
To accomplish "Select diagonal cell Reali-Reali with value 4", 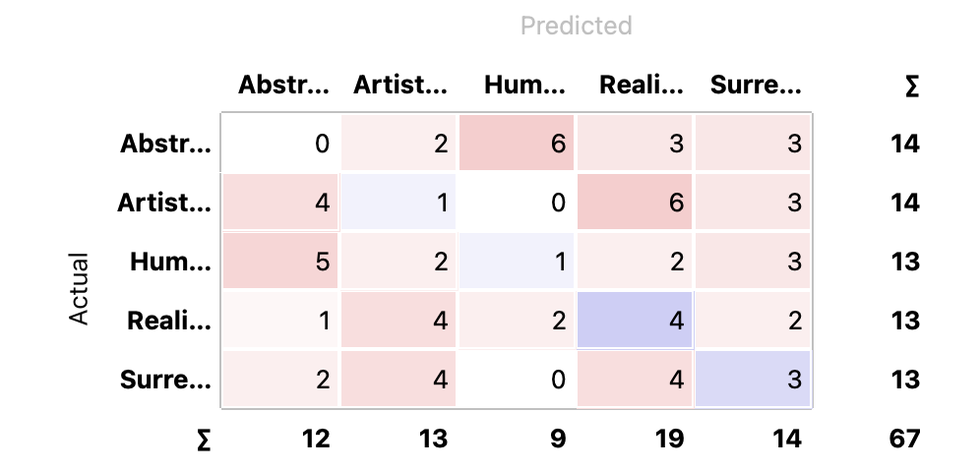I will pyautogui.click(x=635, y=320).
